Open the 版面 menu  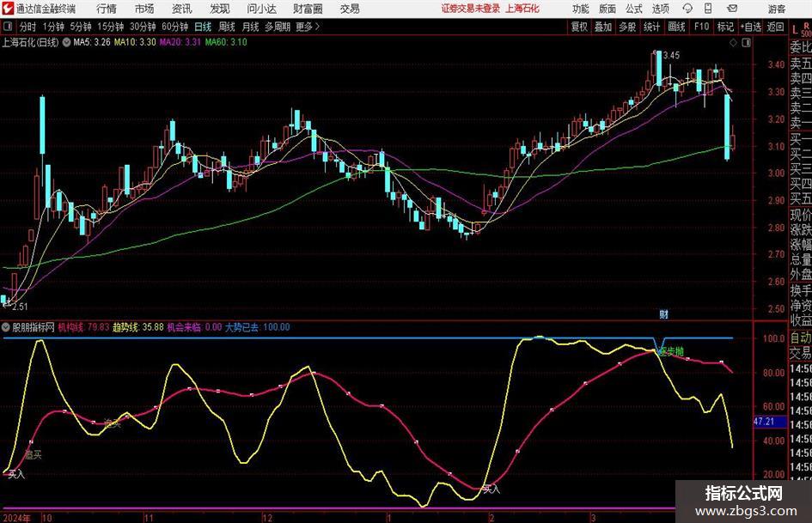click(x=607, y=9)
